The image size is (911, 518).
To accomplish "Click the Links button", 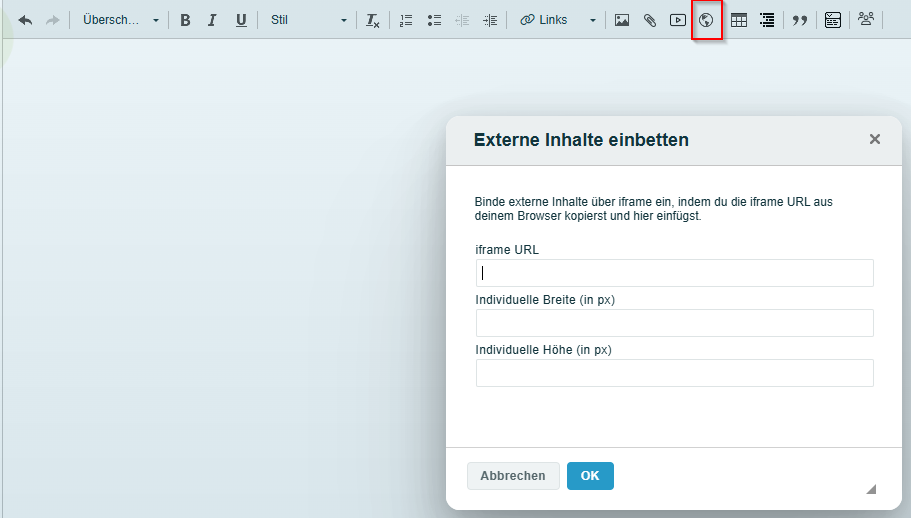I will (544, 20).
